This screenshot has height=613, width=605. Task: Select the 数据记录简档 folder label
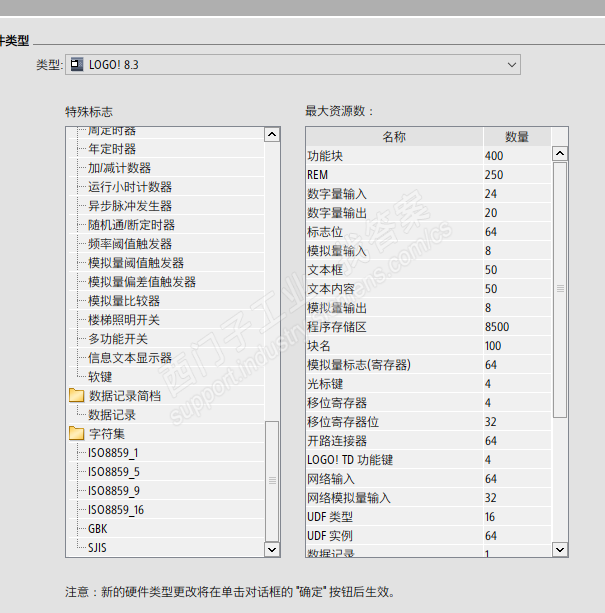coord(125,396)
